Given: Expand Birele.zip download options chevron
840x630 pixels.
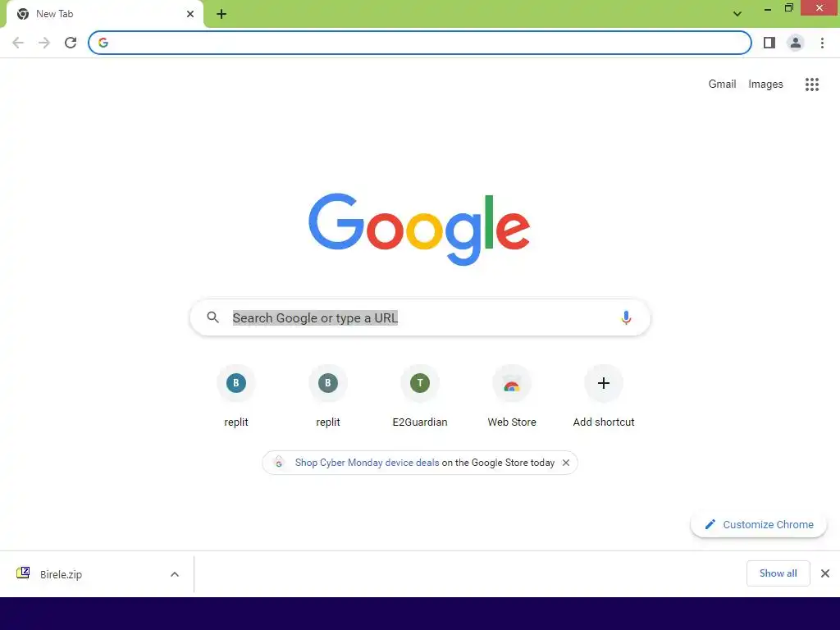Looking at the screenshot, I should (x=175, y=574).
